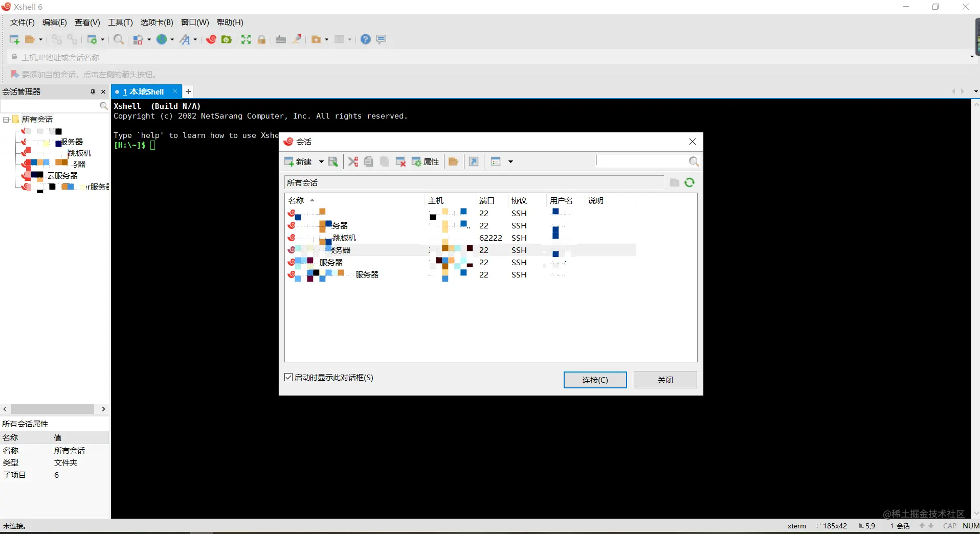The width and height of the screenshot is (980, 534).
Task: Click the 关闭 button
Action: (x=665, y=380)
